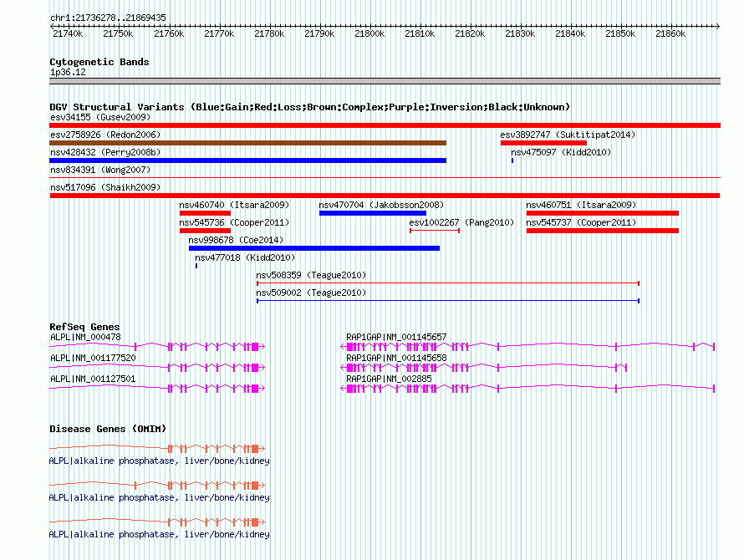Open the nsv998678 (Coe2014) label
The image size is (744, 560).
pos(236,240)
